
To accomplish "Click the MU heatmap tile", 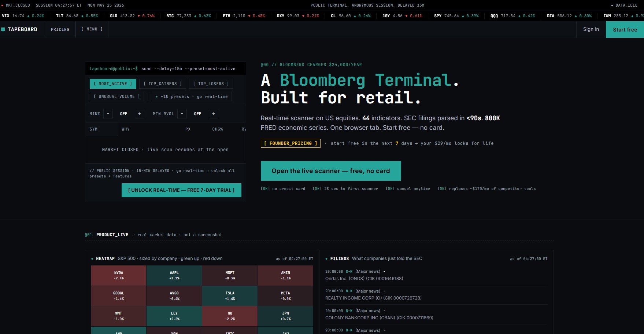I will (230, 316).
